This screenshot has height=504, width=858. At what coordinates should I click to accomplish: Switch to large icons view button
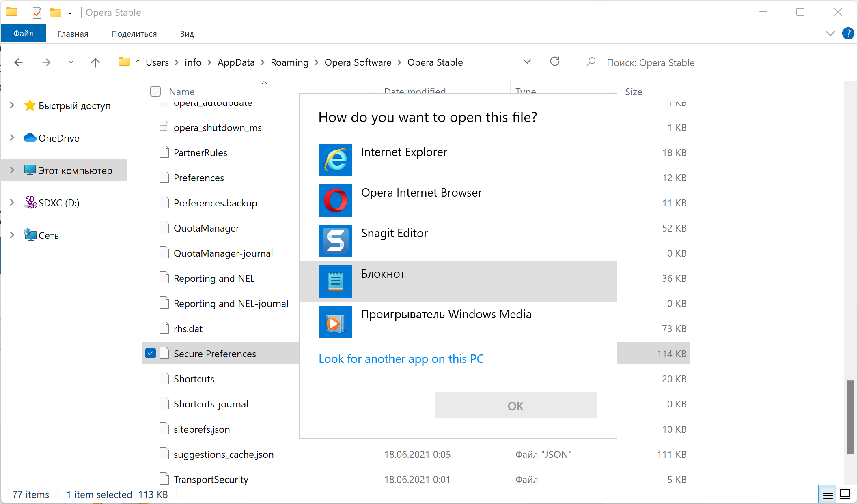[x=845, y=494]
